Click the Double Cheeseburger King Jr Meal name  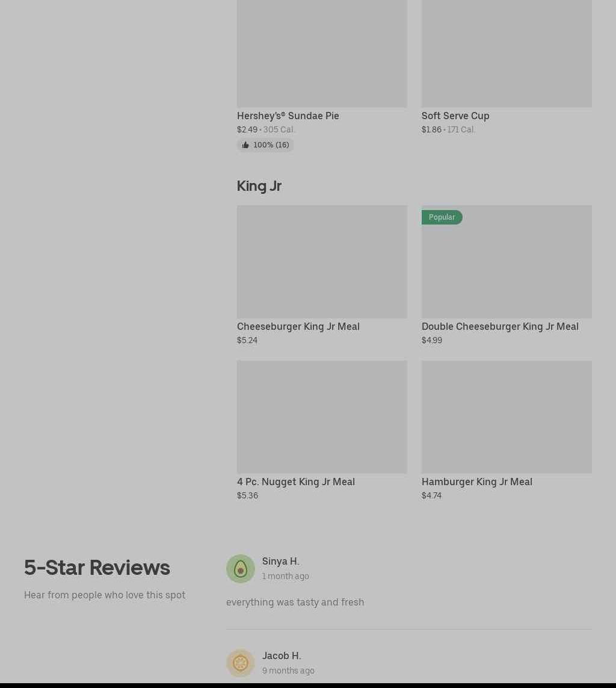click(500, 326)
